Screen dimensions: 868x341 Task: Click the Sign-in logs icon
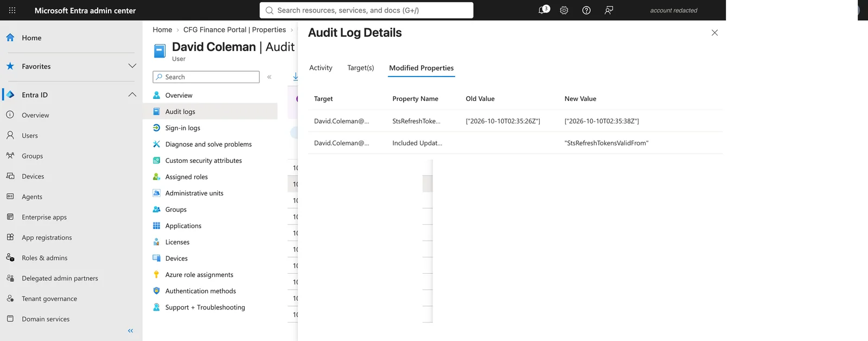click(156, 128)
